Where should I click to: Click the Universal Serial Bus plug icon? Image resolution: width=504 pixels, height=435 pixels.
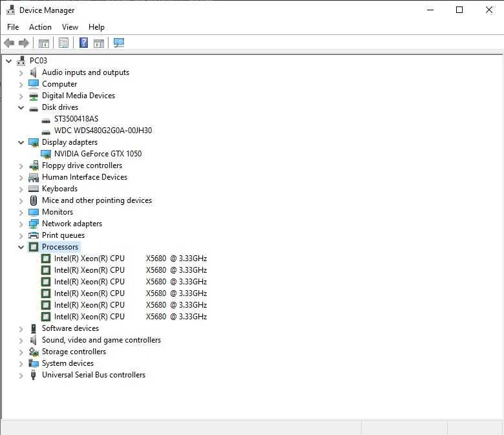[x=33, y=375]
